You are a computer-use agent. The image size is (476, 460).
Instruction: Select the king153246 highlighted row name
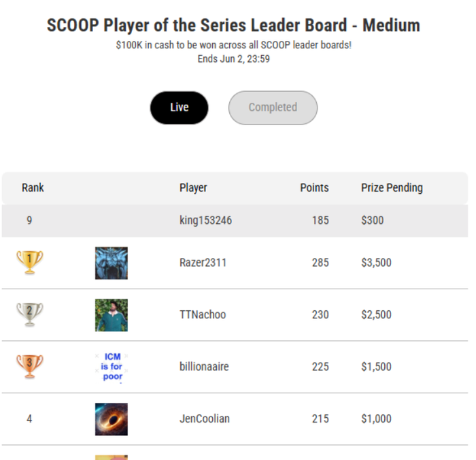205,220
